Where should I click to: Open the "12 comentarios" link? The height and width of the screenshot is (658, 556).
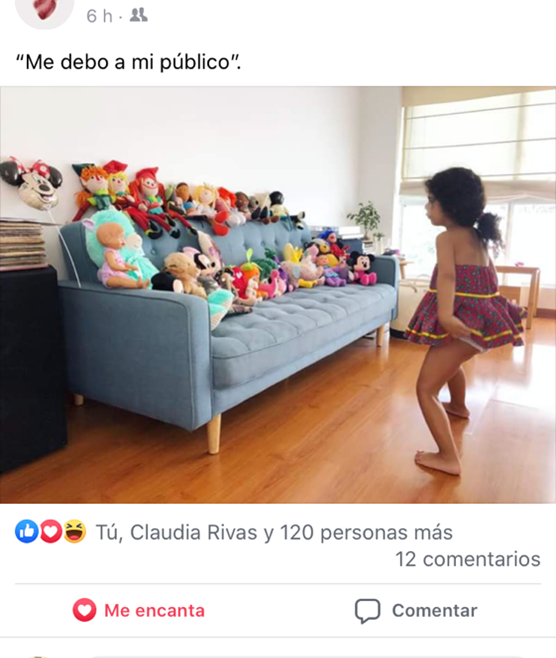(x=468, y=559)
